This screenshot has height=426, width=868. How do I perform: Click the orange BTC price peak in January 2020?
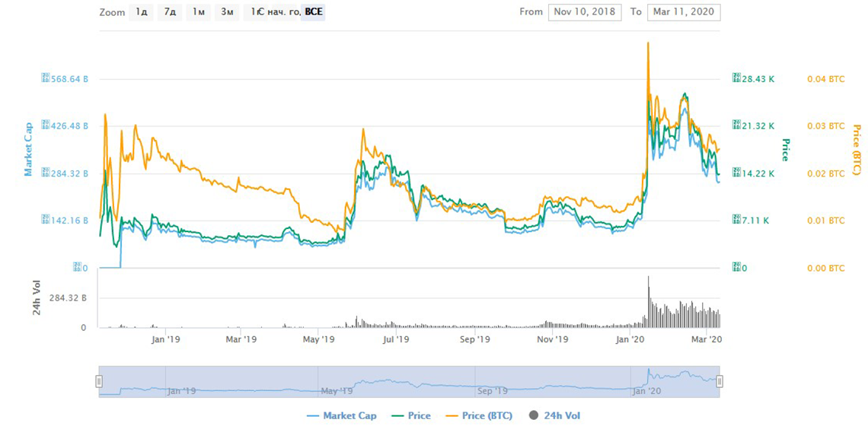click(x=647, y=44)
